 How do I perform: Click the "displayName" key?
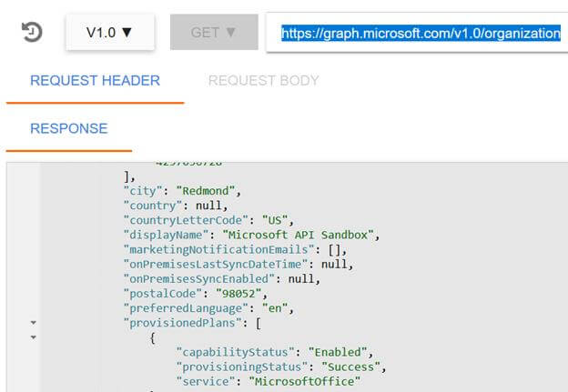click(166, 235)
